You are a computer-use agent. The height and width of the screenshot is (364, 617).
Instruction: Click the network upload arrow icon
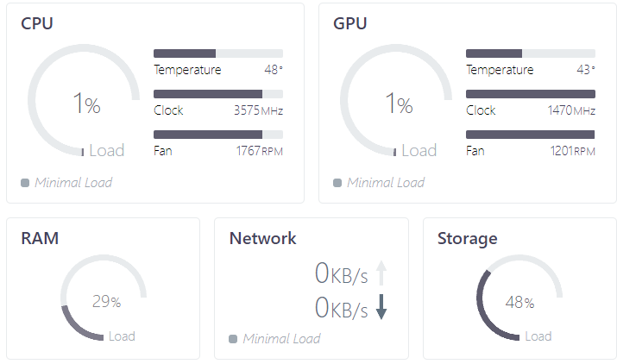(381, 274)
